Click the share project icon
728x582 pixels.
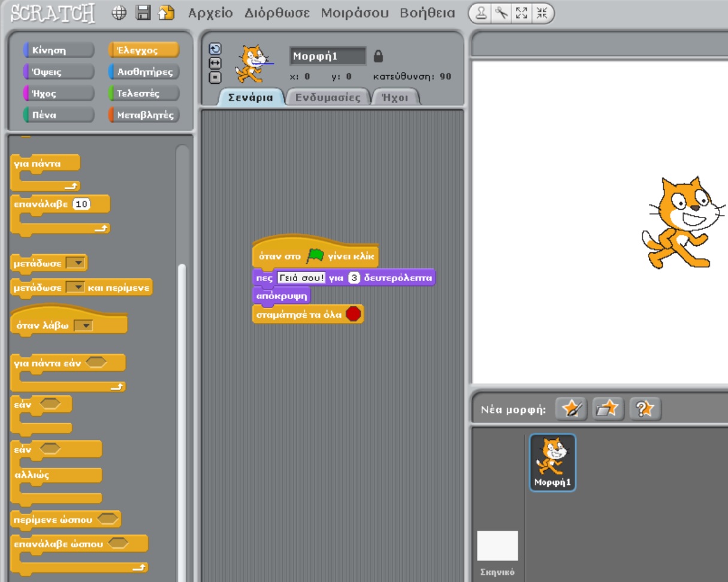click(x=166, y=13)
